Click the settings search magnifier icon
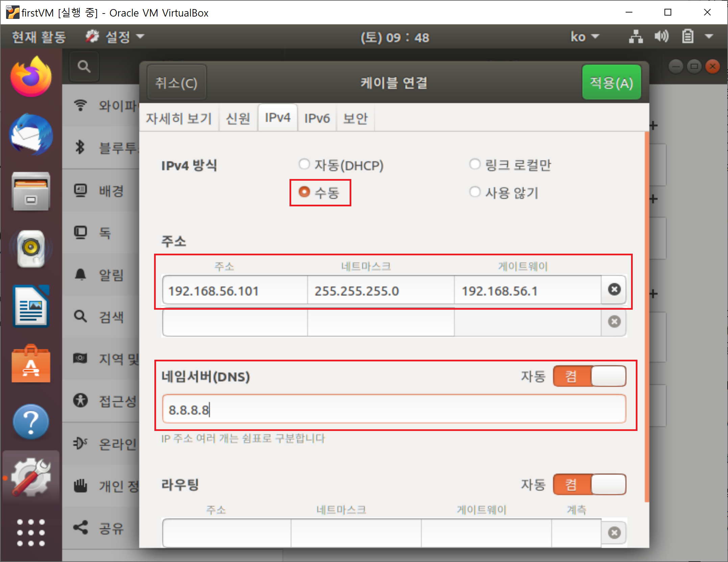This screenshot has height=562, width=728. (84, 67)
